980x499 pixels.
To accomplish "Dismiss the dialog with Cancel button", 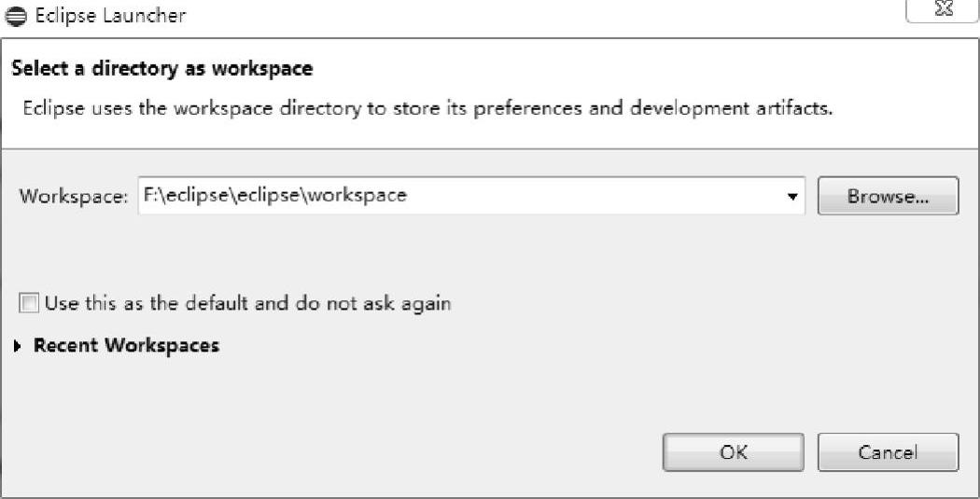I will point(888,452).
